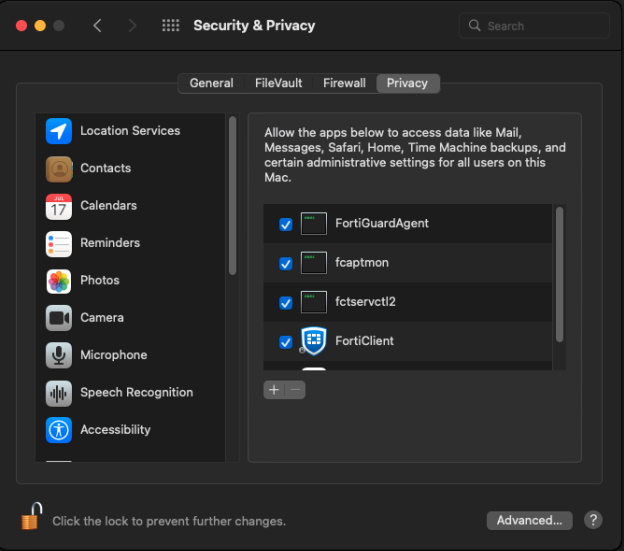Minimize window with the yellow button
Screen dimensions: 624x551
click(40, 26)
